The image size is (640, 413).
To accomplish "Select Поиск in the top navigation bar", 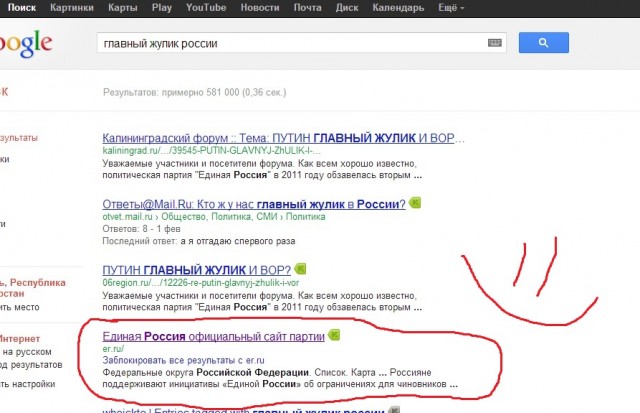I will click(x=22, y=7).
